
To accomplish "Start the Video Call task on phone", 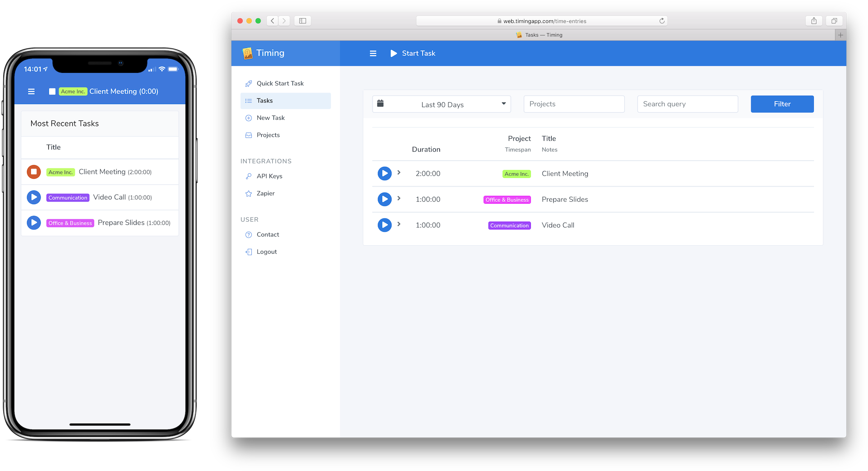I will [x=34, y=197].
